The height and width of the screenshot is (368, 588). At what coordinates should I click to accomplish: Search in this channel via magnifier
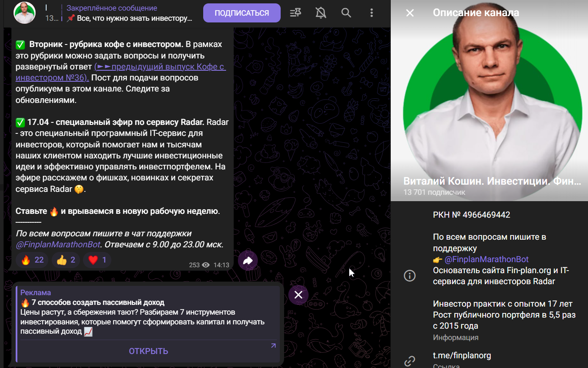point(346,13)
